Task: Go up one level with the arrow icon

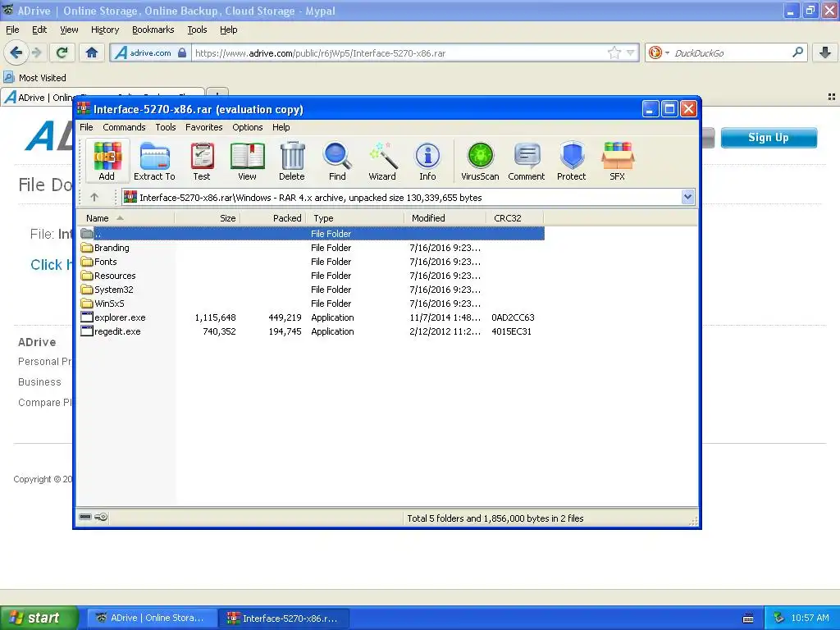Action: pos(94,197)
